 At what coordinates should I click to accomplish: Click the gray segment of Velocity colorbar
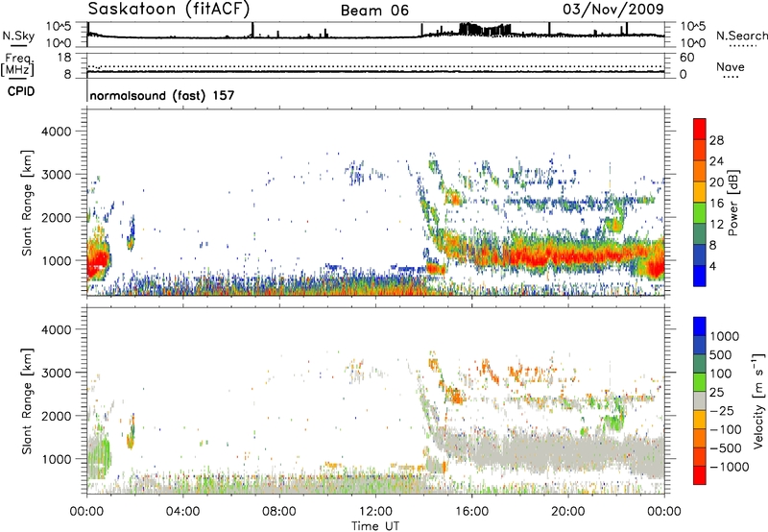700,400
